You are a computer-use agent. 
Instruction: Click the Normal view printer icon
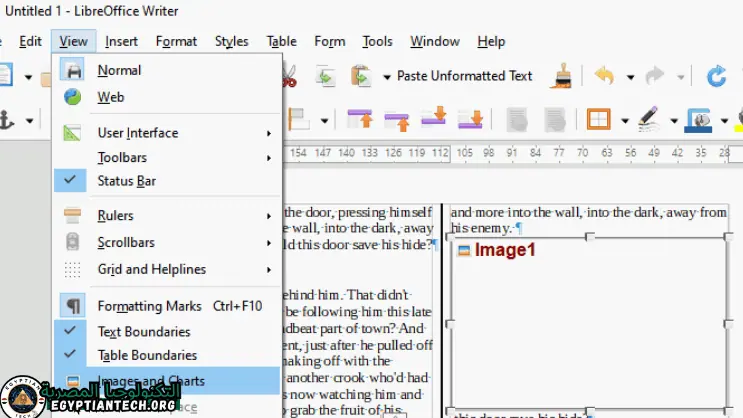72,70
